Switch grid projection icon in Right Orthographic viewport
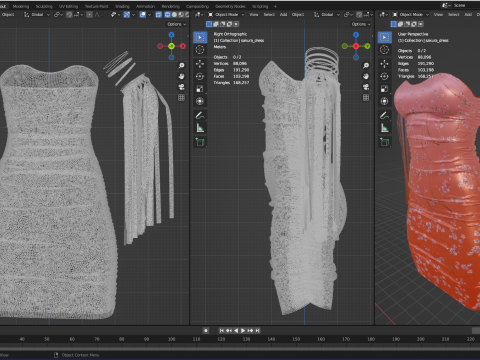This screenshot has width=480, height=360. pyautogui.click(x=366, y=98)
